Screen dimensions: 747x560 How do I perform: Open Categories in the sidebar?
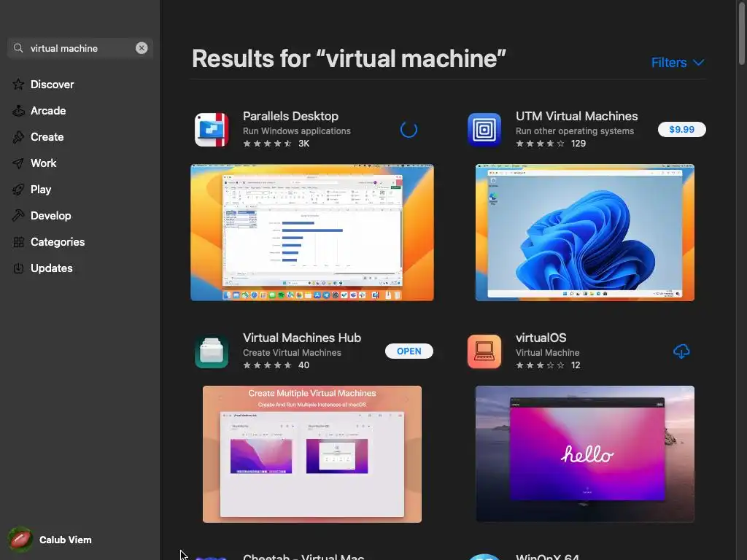tap(57, 242)
